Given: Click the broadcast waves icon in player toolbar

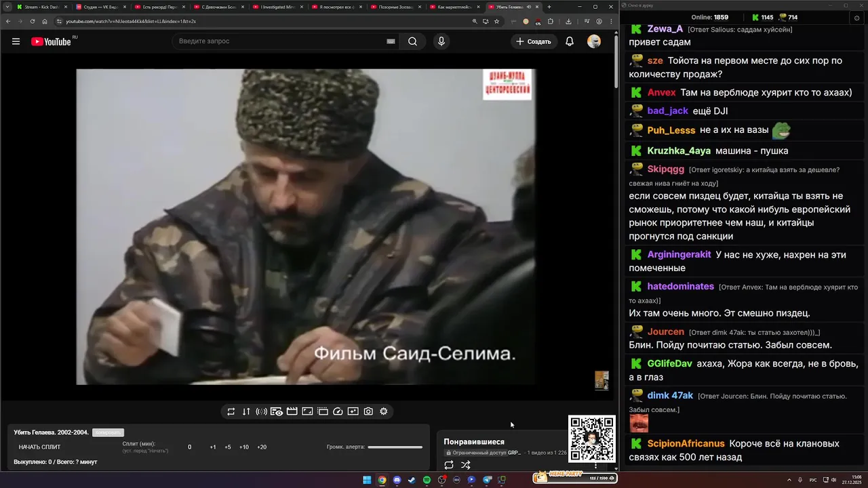Looking at the screenshot, I should click(x=261, y=411).
